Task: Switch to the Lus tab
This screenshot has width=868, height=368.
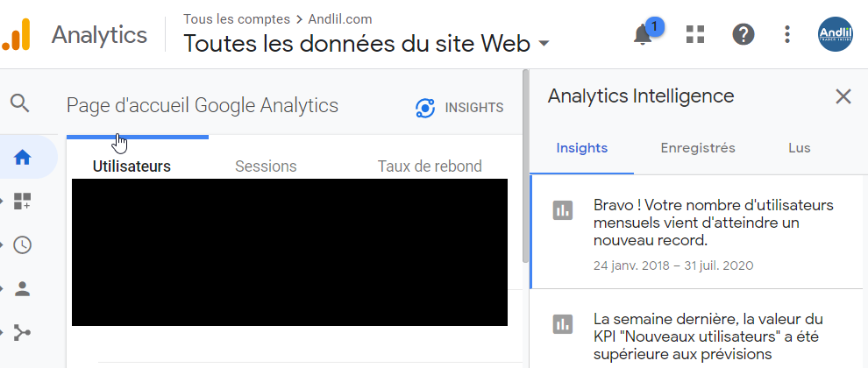Action: click(x=799, y=148)
